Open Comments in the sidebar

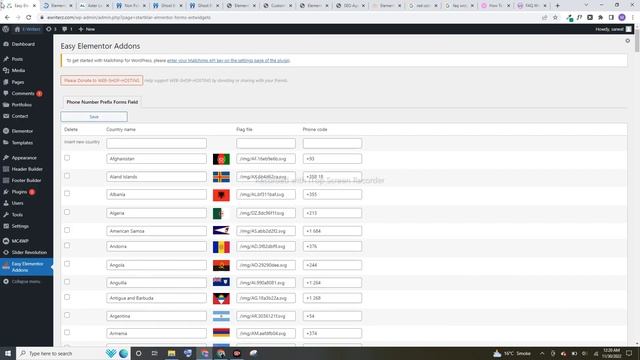[23, 93]
